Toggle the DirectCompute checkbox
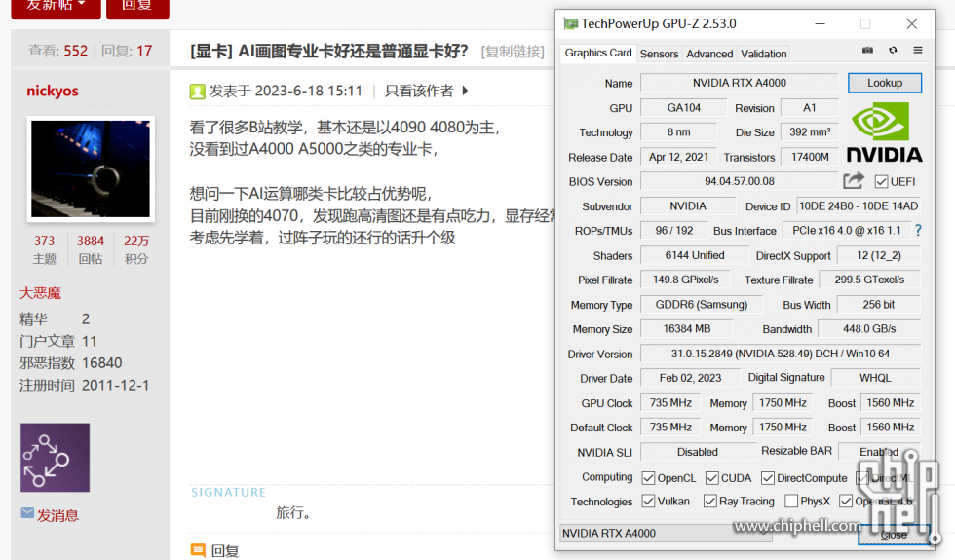Screen dimensions: 955x560 (x=768, y=478)
